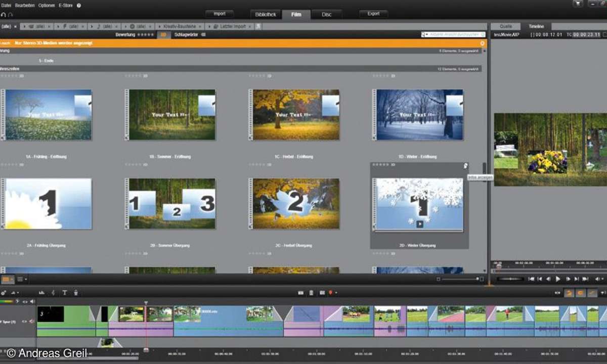Screen dimensions: 607x364
Task: Open the shopping cart icon
Action: pos(578,4)
